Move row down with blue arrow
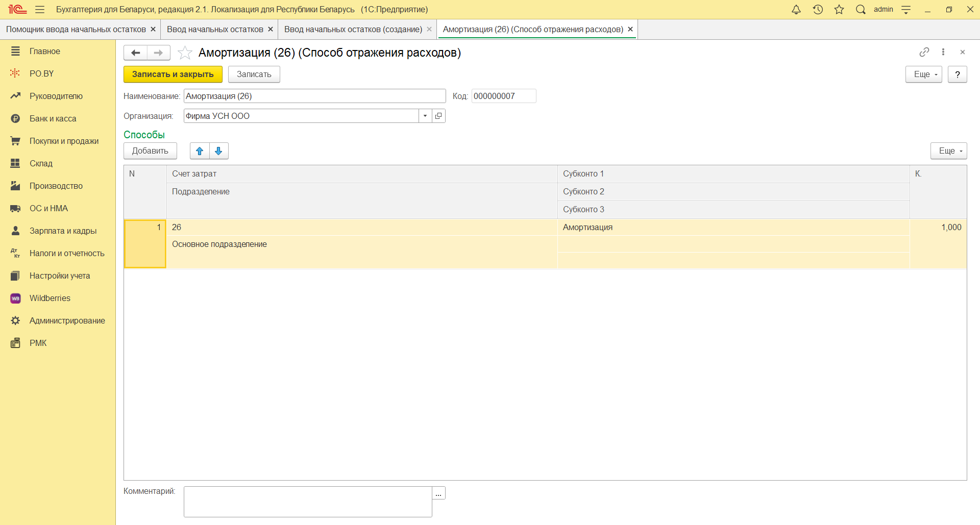This screenshot has height=525, width=980. 218,151
